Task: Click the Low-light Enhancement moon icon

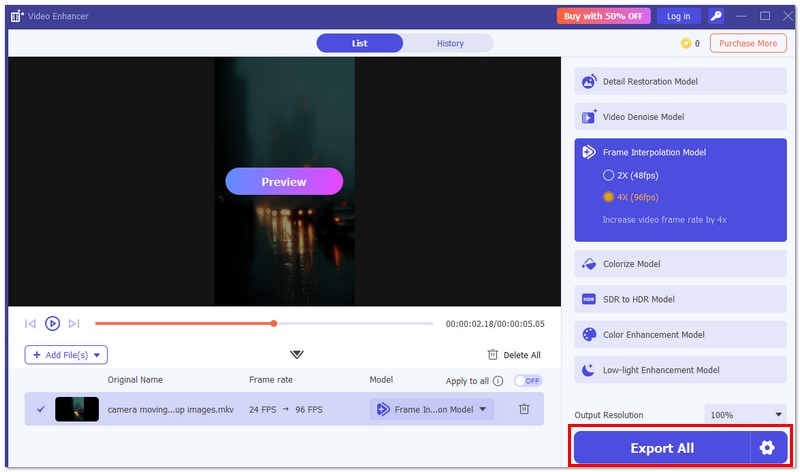Action: click(x=589, y=370)
